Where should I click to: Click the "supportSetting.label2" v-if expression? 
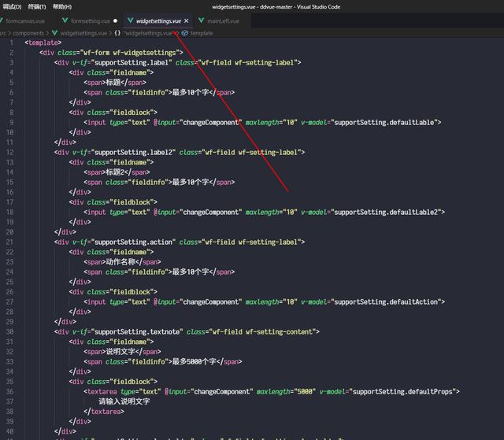(133, 152)
